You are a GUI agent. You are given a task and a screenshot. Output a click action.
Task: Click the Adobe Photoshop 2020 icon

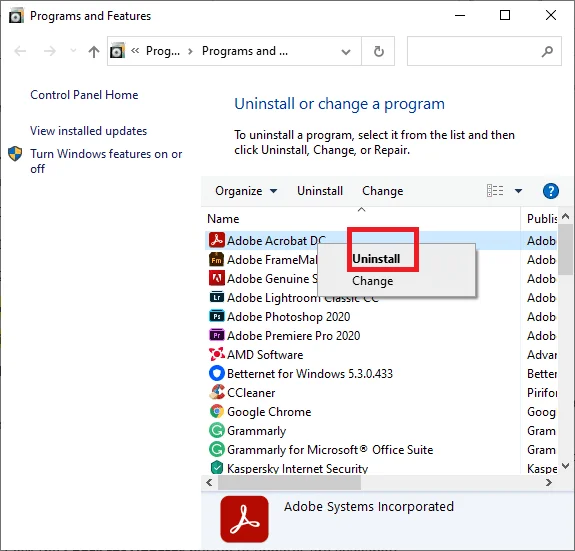pos(216,316)
